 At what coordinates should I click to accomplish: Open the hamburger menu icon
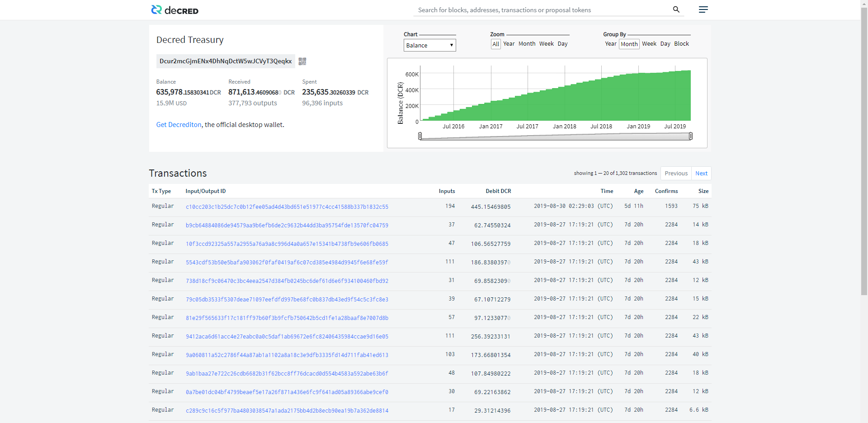[703, 9]
